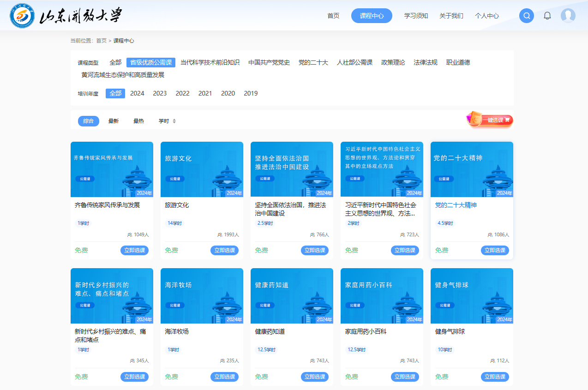Filter training year 2023
This screenshot has height=390, width=588.
click(160, 93)
